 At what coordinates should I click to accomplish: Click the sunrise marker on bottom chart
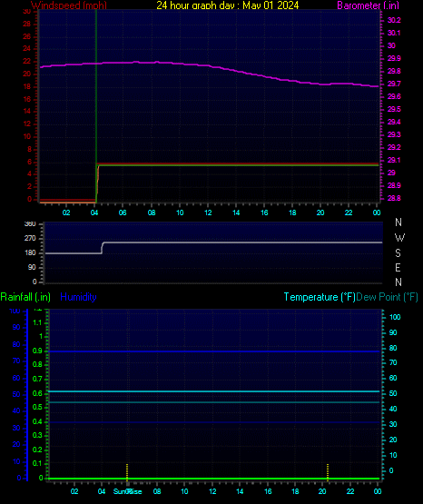(x=127, y=472)
